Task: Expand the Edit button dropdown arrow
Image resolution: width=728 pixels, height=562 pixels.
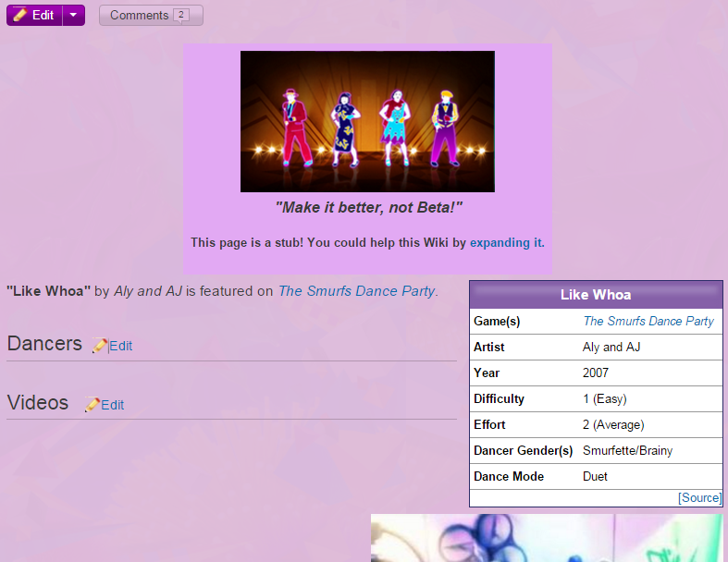Action: [74, 15]
